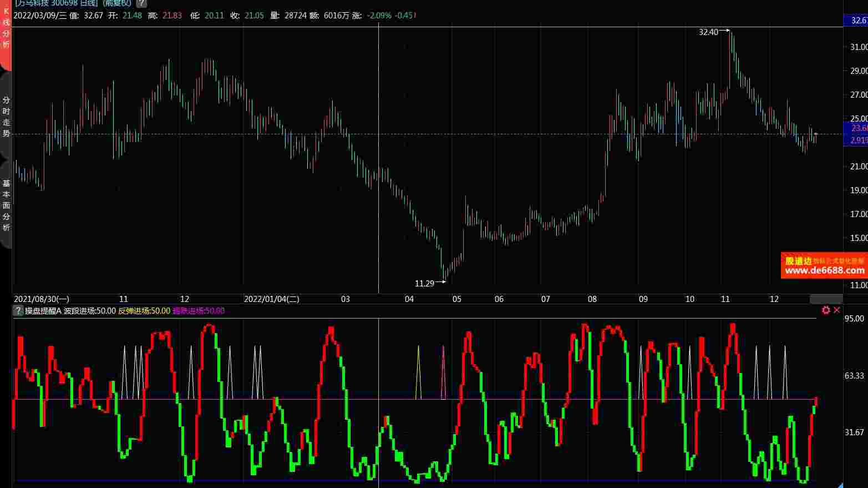Click the month 05 label on the time axis
This screenshot has width=868, height=488.
click(456, 299)
